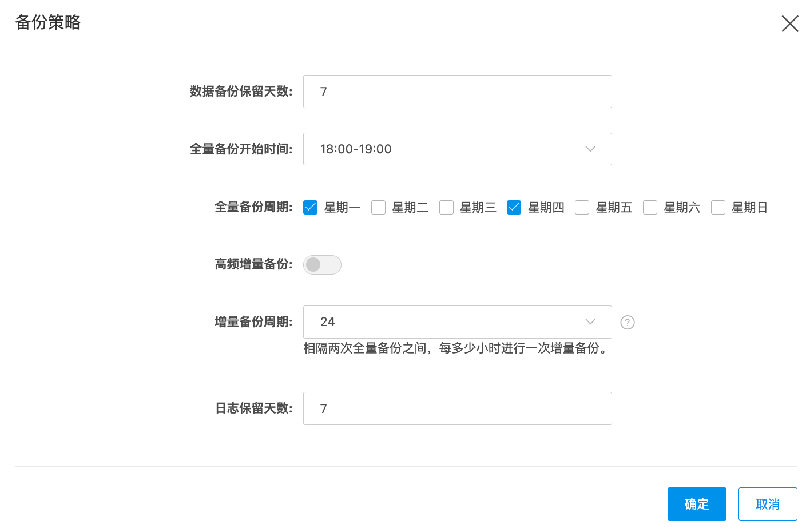Click the chevron next to value 24
This screenshot has height=532, width=810.
coord(590,322)
